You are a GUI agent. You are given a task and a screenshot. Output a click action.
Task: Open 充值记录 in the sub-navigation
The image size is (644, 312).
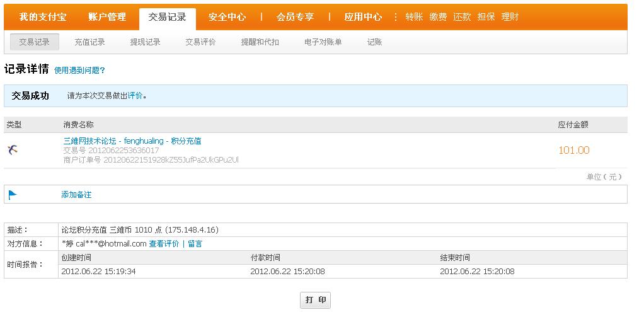(90, 42)
